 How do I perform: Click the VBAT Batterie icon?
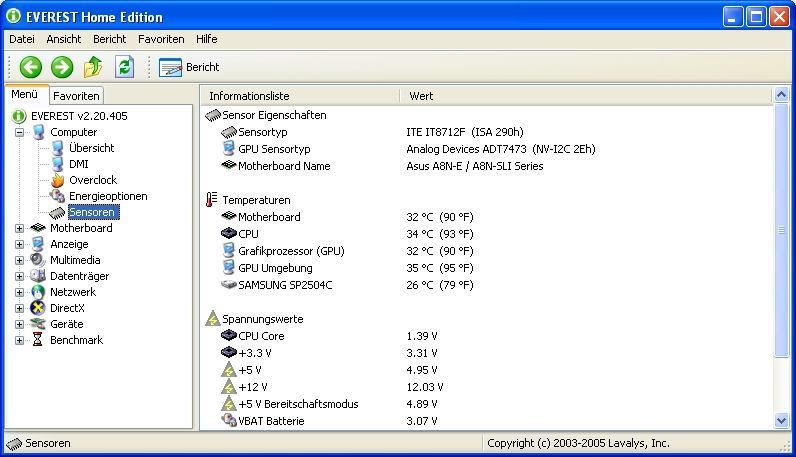[x=229, y=420]
